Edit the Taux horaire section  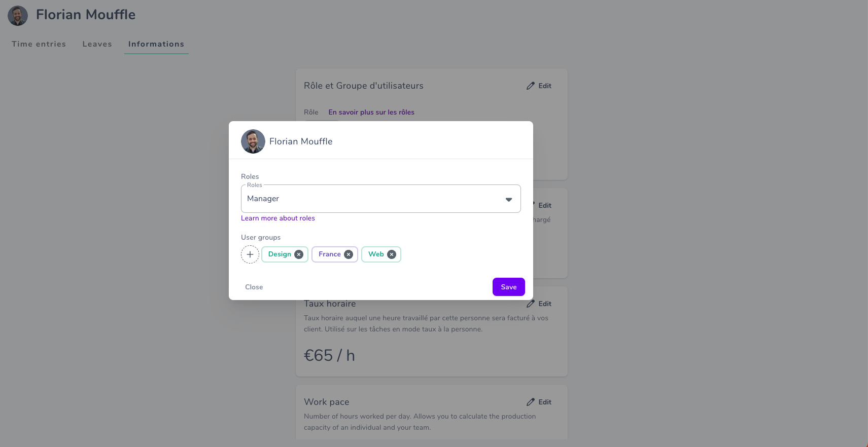coord(539,304)
